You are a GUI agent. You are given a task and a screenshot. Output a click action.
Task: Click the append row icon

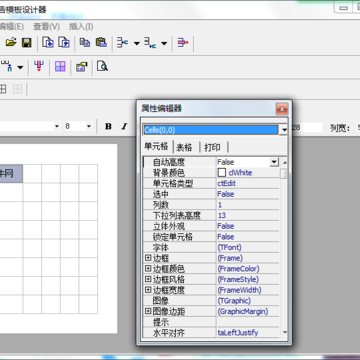[x=150, y=43]
